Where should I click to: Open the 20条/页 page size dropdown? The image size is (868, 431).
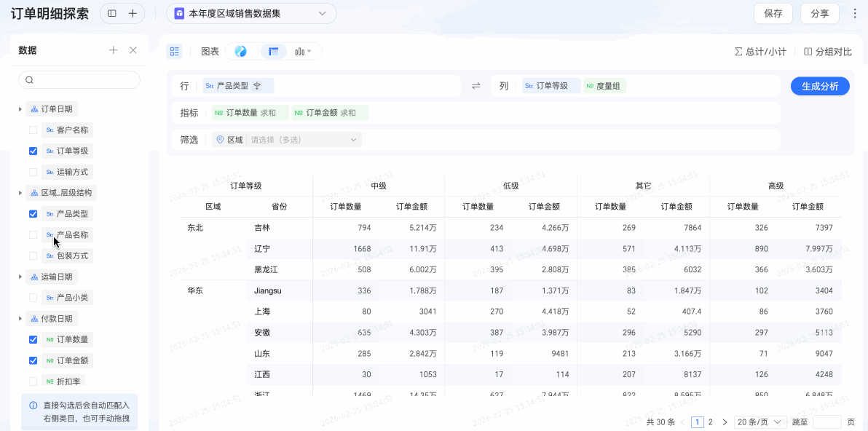click(760, 422)
